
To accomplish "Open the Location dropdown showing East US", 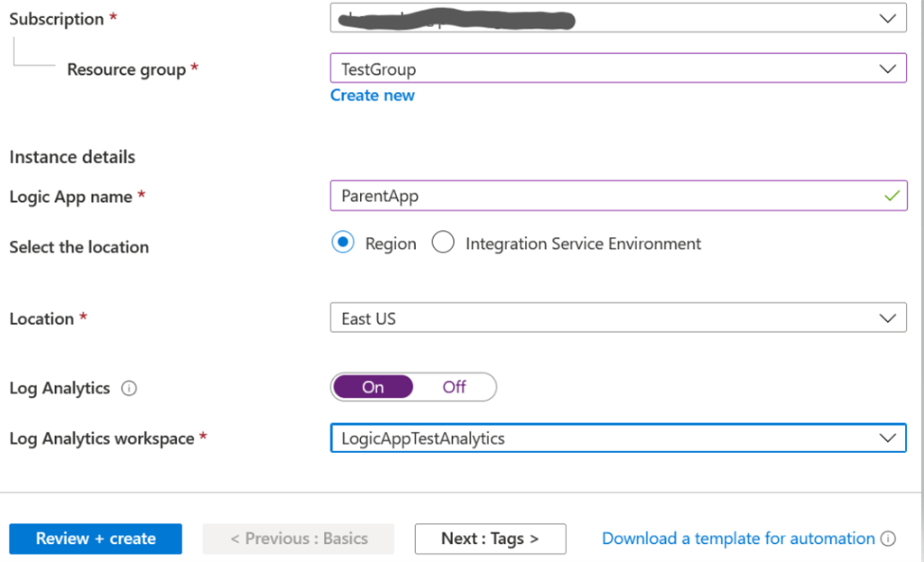I will coord(890,317).
